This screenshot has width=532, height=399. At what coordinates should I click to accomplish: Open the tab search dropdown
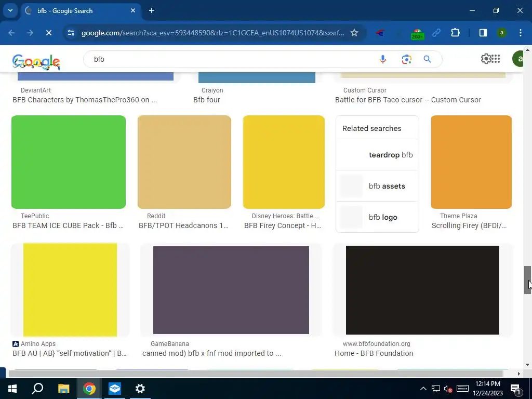click(10, 10)
